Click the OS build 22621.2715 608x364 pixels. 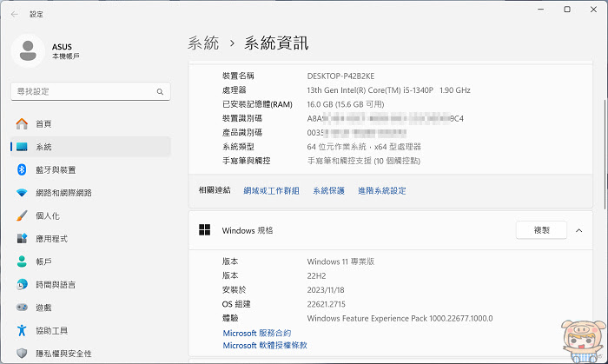[326, 304]
